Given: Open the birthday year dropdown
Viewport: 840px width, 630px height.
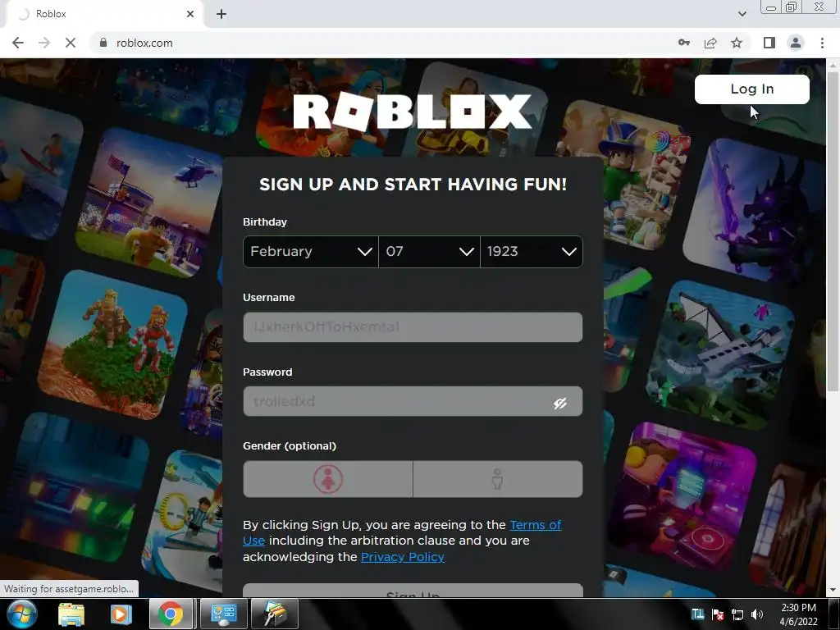Looking at the screenshot, I should point(532,251).
